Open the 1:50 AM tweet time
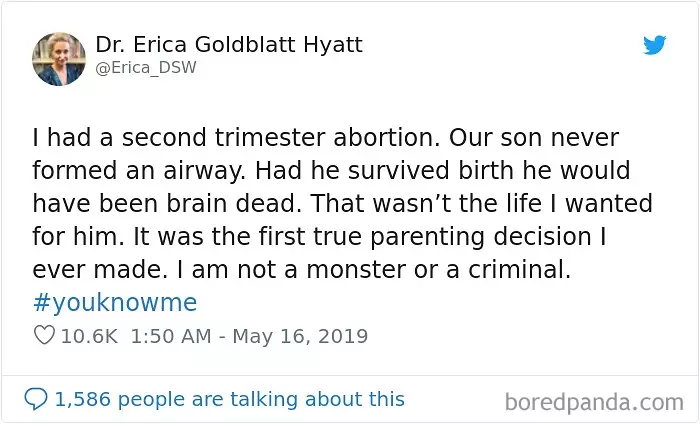Image resolution: width=700 pixels, height=424 pixels. 171,336
